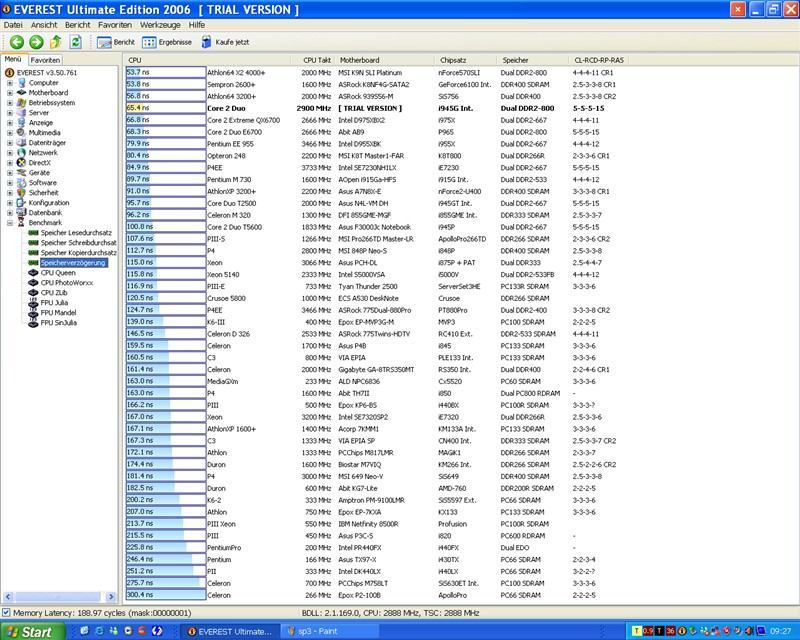Click the Up level arrow toolbar icon
The width and height of the screenshot is (800, 640).
tap(56, 42)
